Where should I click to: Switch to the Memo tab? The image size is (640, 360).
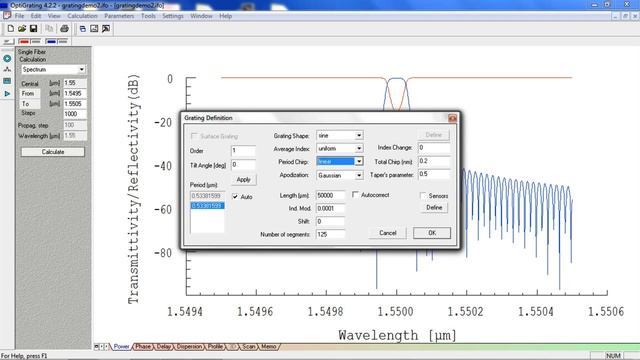[268, 347]
